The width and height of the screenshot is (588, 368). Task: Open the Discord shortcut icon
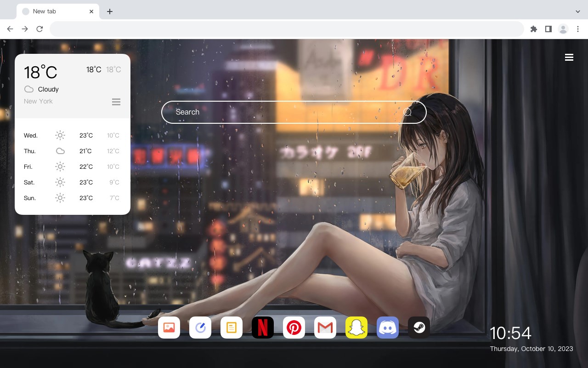(x=388, y=328)
